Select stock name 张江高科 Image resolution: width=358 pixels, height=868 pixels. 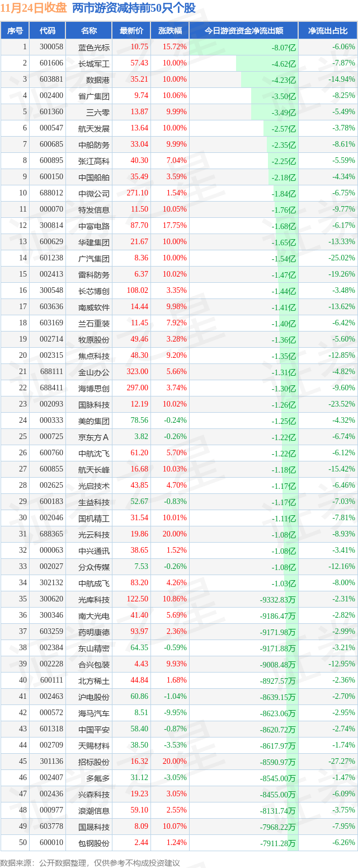click(x=94, y=161)
